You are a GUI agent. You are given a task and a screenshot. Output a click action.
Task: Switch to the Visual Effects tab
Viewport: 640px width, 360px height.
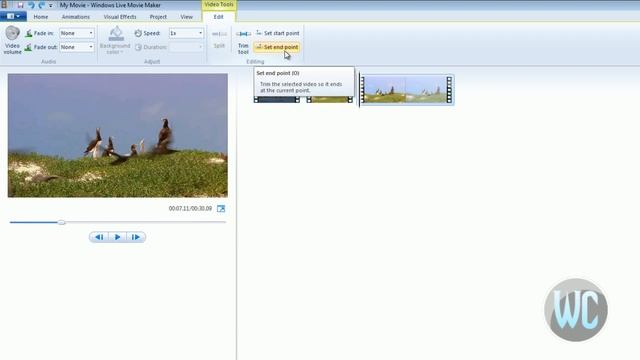(120, 17)
